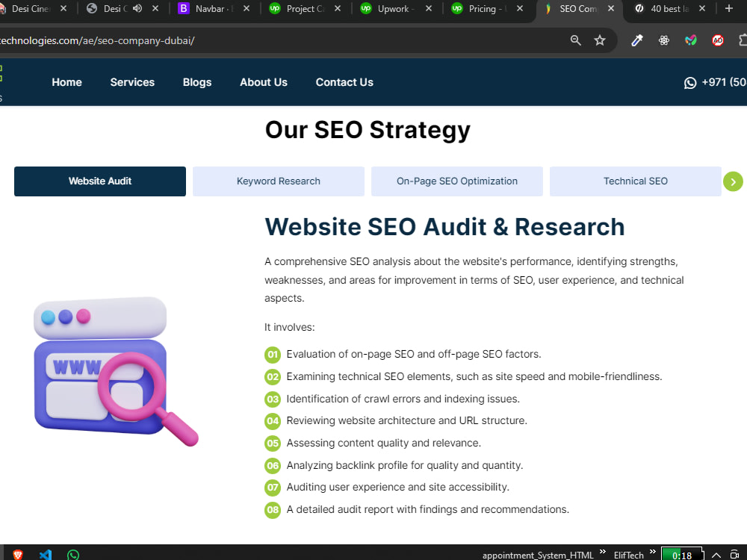Expand system tray hidden icons chevron
This screenshot has width=747, height=560.
click(x=716, y=556)
